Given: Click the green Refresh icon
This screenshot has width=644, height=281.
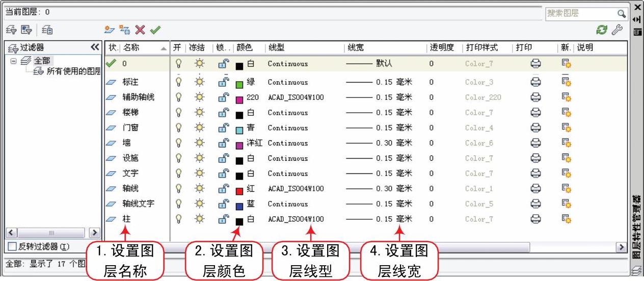Looking at the screenshot, I should [602, 30].
